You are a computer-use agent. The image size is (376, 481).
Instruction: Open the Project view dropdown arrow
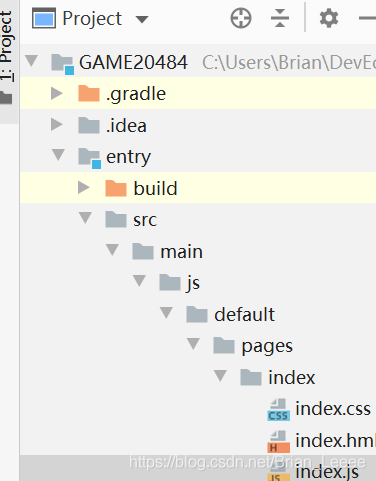(142, 19)
